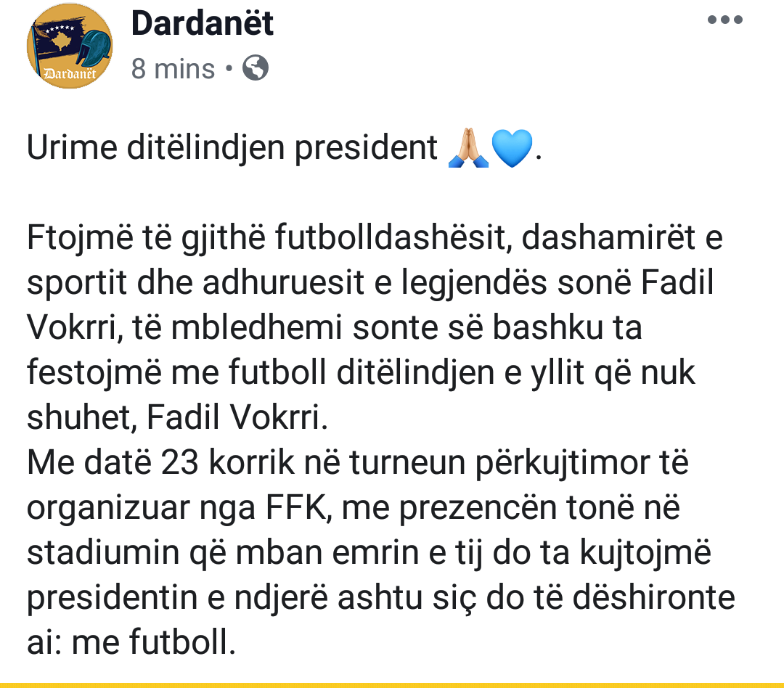The image size is (784, 688).
Task: Click the praying hands emoji
Action: tap(468, 147)
